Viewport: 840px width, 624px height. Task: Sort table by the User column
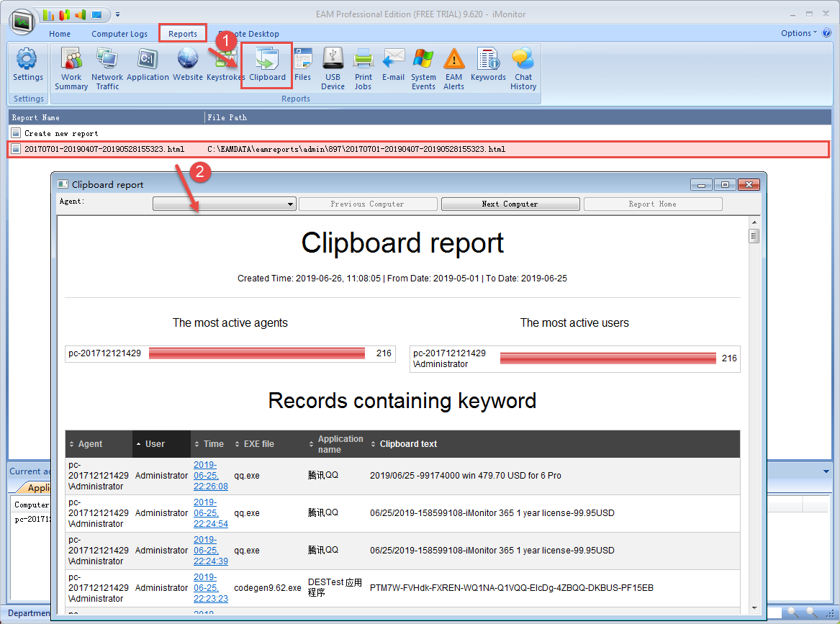pyautogui.click(x=155, y=444)
